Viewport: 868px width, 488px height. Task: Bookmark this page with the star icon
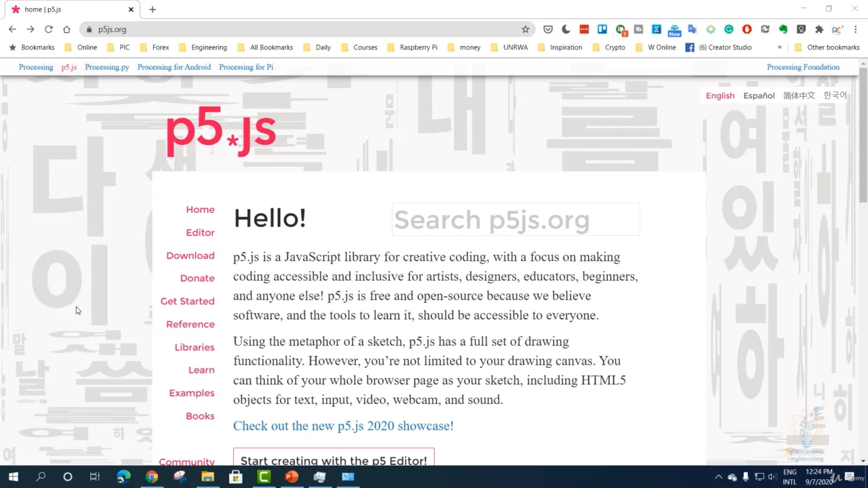click(x=526, y=29)
